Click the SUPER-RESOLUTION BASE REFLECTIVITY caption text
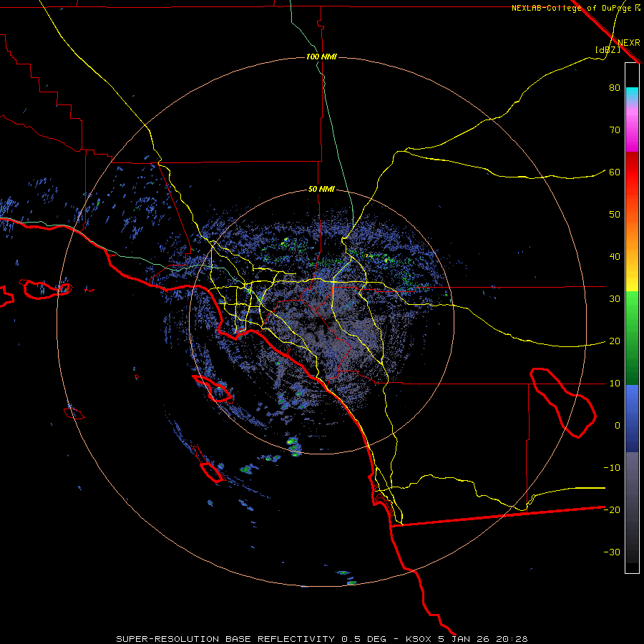644x644 pixels. [225, 639]
